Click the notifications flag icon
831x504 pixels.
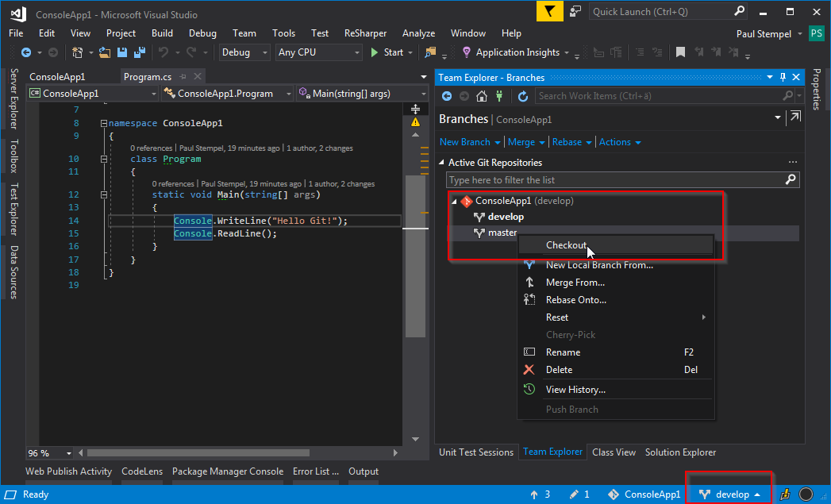point(549,11)
